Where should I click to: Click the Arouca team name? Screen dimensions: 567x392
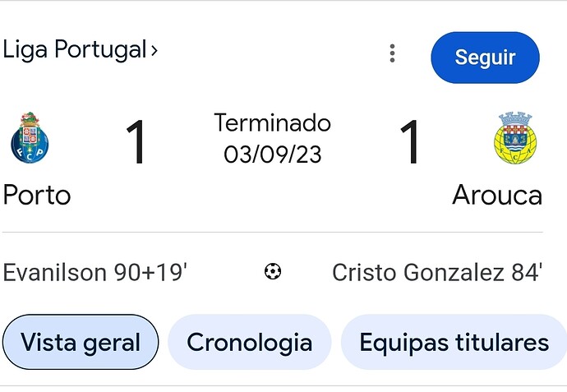click(496, 195)
